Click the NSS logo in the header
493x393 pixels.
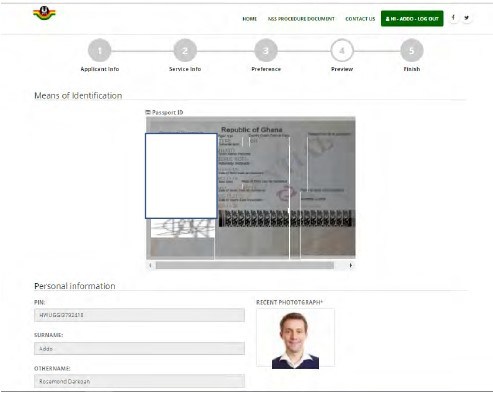click(x=44, y=13)
